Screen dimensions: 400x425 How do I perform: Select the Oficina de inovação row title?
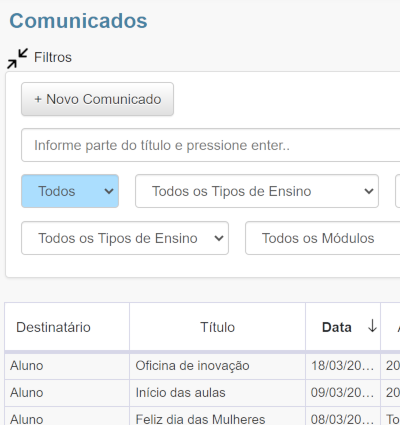[192, 366]
